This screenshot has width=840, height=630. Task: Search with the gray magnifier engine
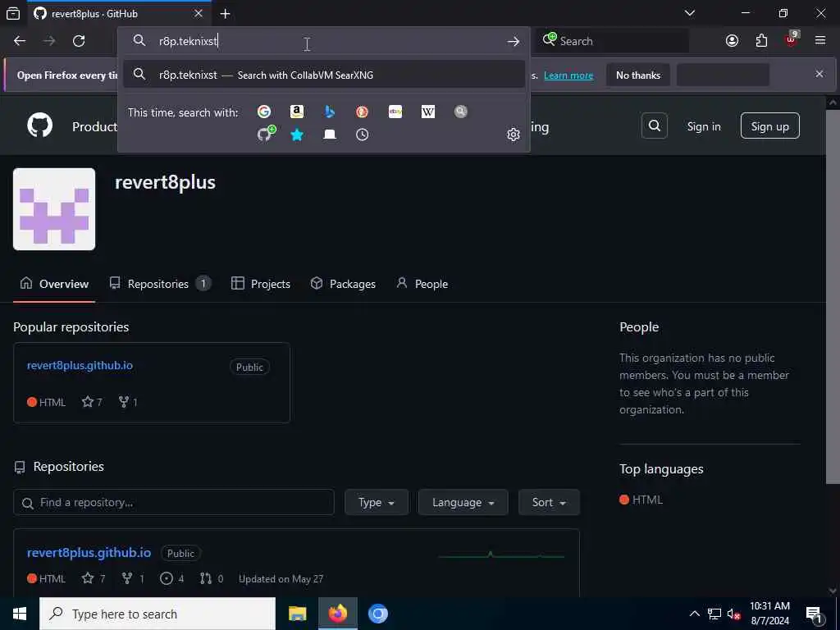pos(461,112)
